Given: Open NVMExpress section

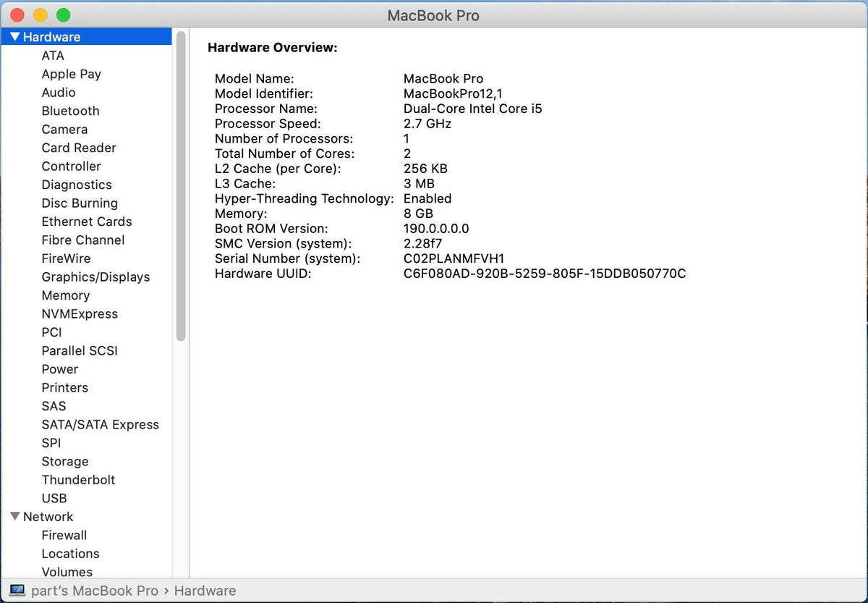Looking at the screenshot, I should point(80,314).
